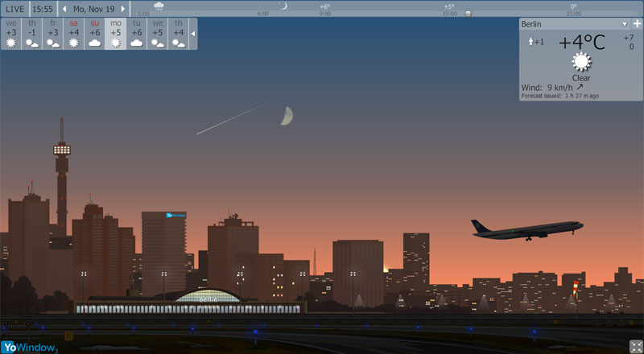Add a new location with plus button
Image resolution: width=644 pixels, height=354 pixels.
(x=637, y=24)
